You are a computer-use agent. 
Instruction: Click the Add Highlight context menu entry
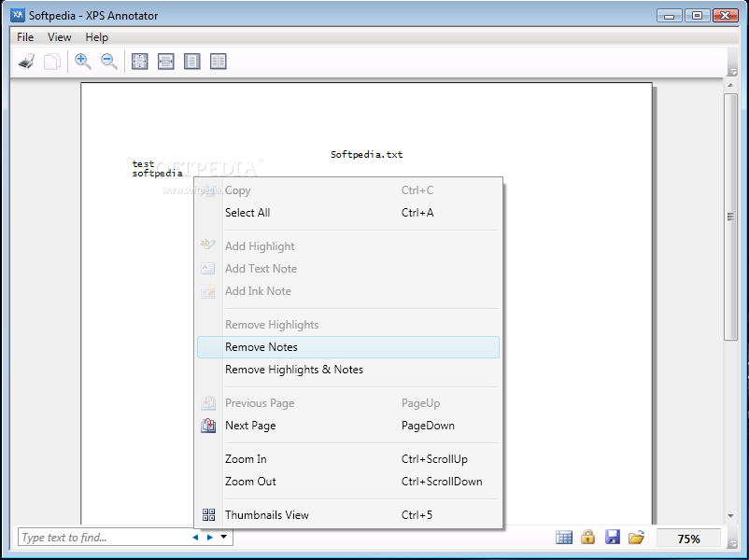tap(348, 245)
